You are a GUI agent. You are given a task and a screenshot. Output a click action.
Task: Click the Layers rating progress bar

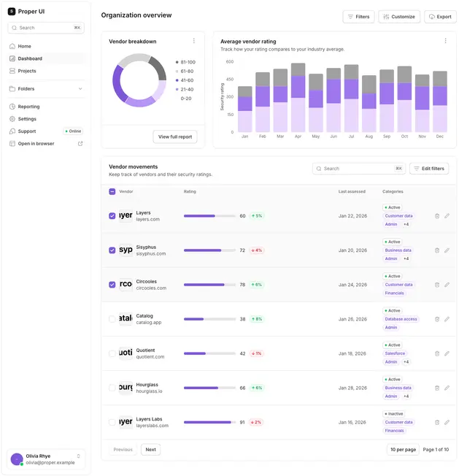[x=209, y=216]
